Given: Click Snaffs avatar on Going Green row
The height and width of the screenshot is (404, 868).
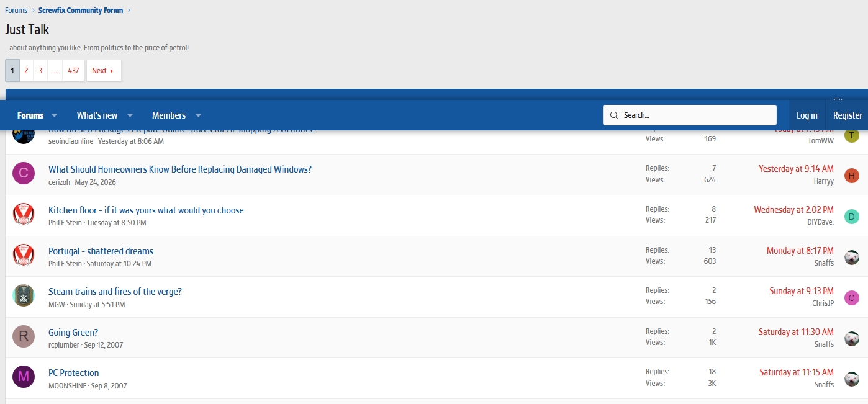Looking at the screenshot, I should (852, 339).
